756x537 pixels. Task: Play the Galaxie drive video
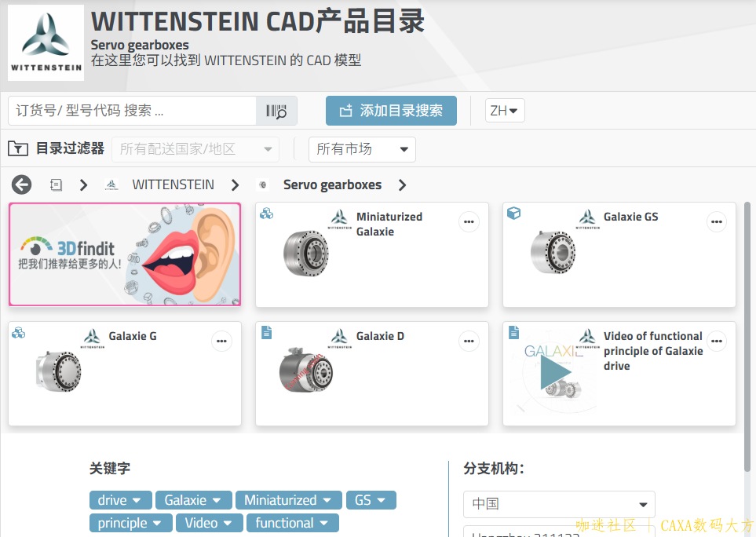pos(556,373)
